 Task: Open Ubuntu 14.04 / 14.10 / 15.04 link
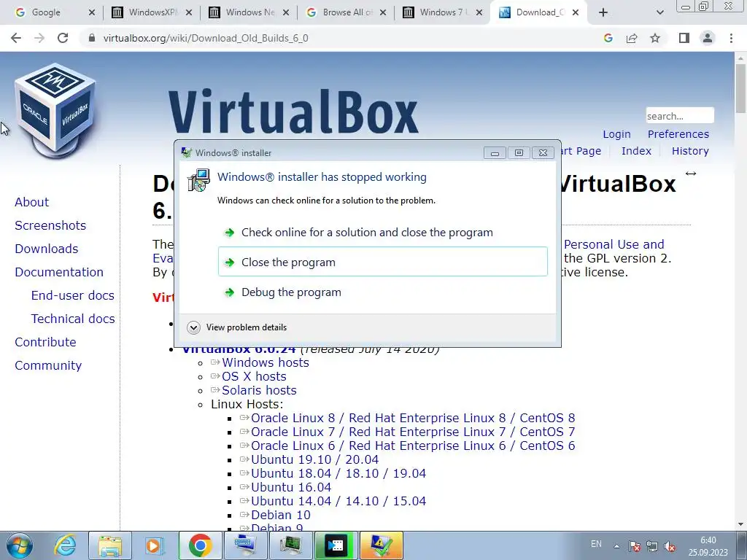338,501
